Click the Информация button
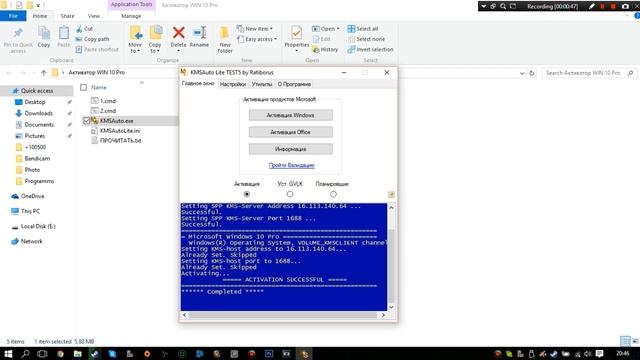Image resolution: width=640 pixels, height=360 pixels. 291,149
